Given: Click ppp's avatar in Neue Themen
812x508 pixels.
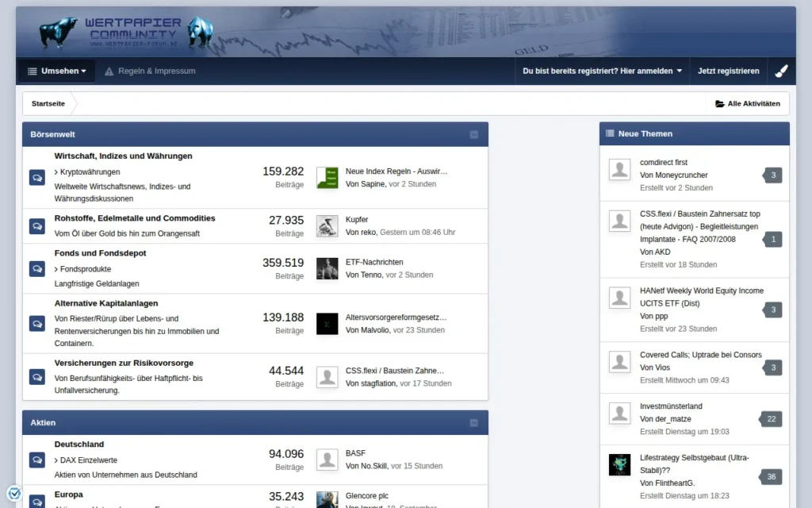Looking at the screenshot, I should tap(619, 298).
